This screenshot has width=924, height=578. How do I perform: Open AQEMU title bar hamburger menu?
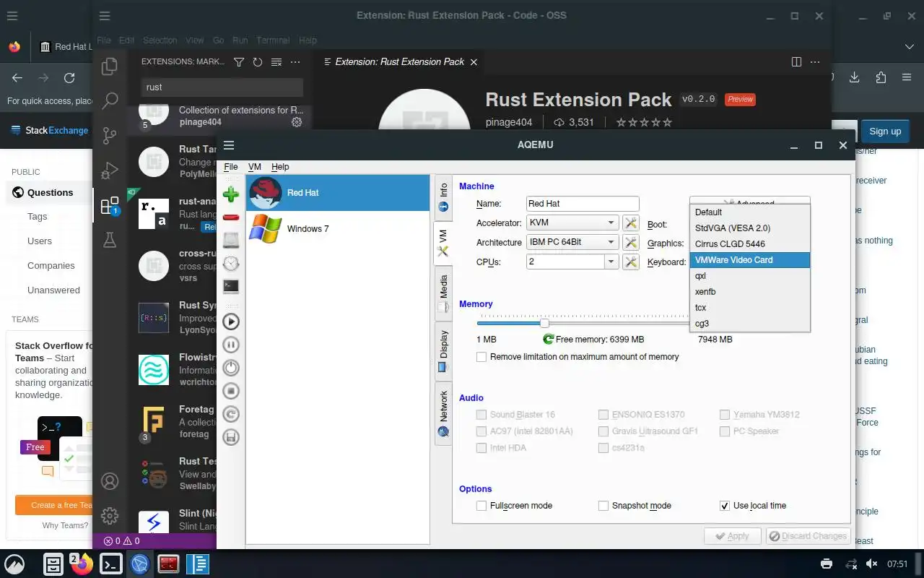229,145
